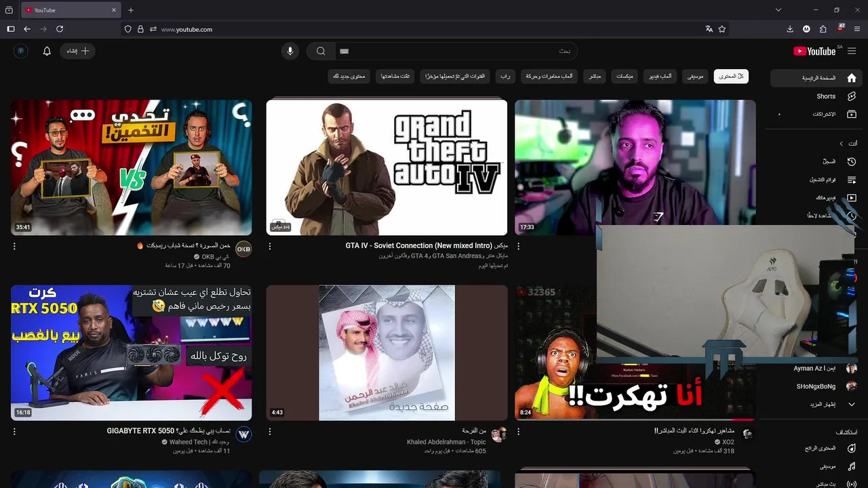Image resolution: width=868 pixels, height=488 pixels.
Task: Click the magnifier search button
Action: coord(321,51)
